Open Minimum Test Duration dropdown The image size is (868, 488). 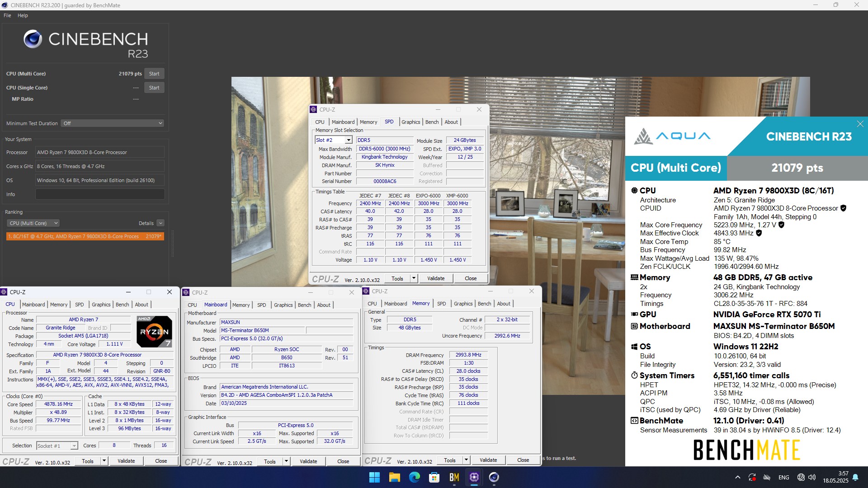pos(112,123)
